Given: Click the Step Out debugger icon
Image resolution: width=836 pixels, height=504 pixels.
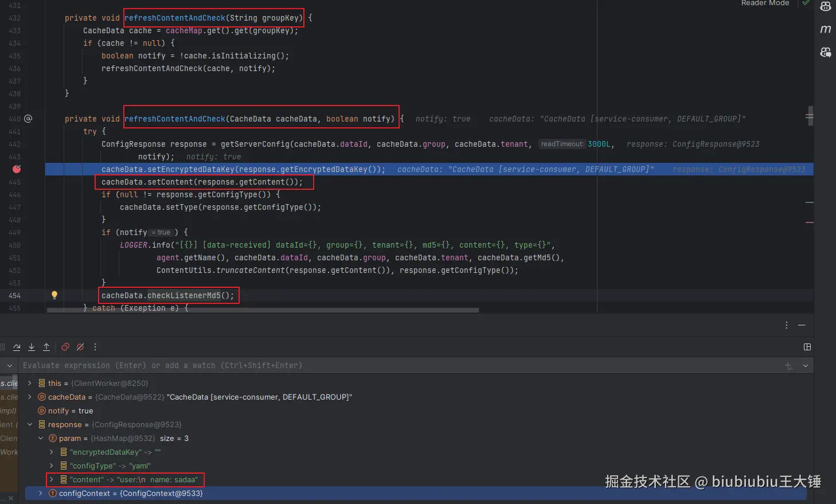Looking at the screenshot, I should point(46,347).
